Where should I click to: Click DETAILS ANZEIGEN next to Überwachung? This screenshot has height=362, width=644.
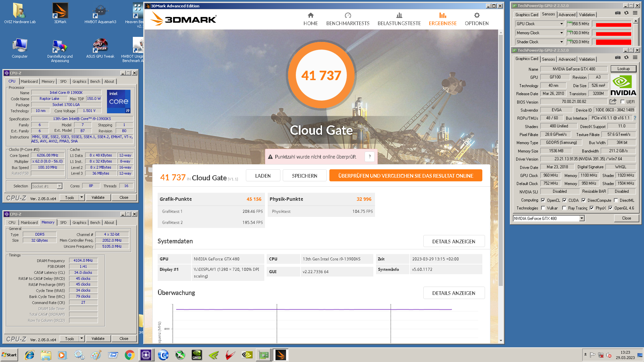[x=453, y=293]
